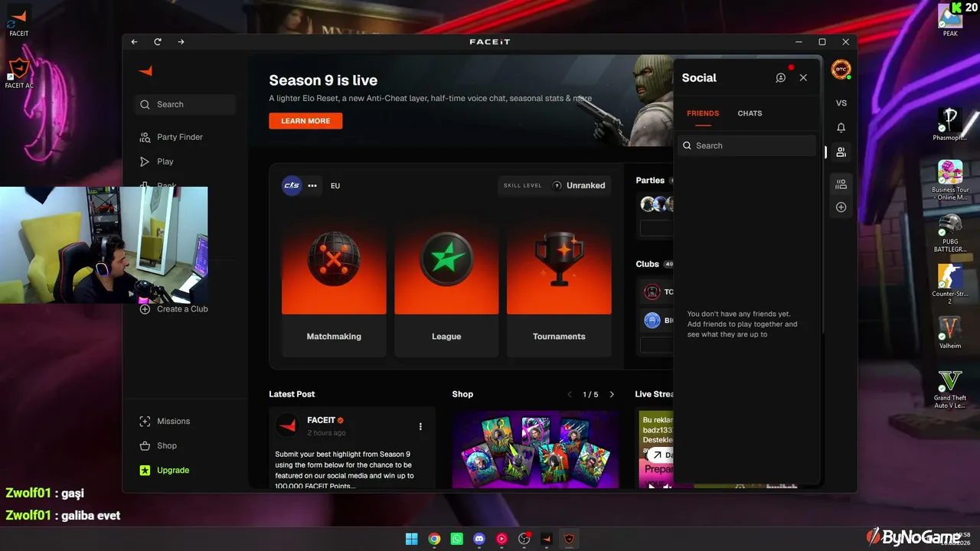The width and height of the screenshot is (980, 551).
Task: Open the three-dot menu beside game icon
Action: [x=312, y=186]
